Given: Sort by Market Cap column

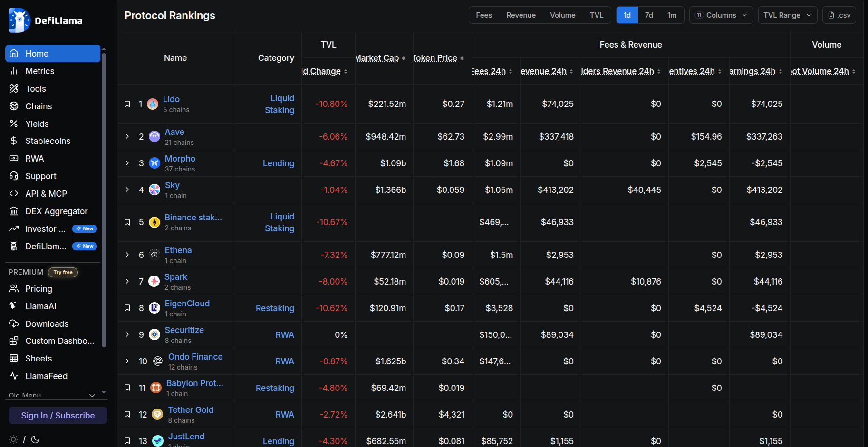Looking at the screenshot, I should (380, 58).
